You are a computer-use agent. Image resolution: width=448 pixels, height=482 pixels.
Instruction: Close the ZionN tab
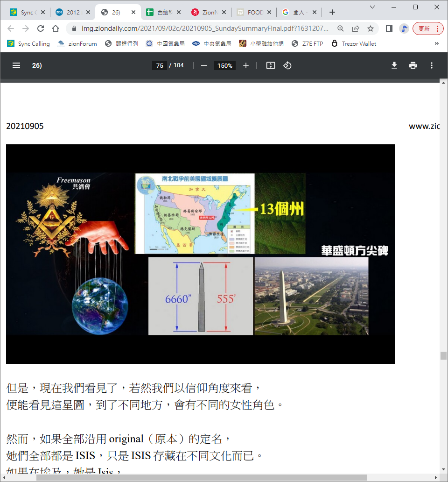pyautogui.click(x=224, y=12)
